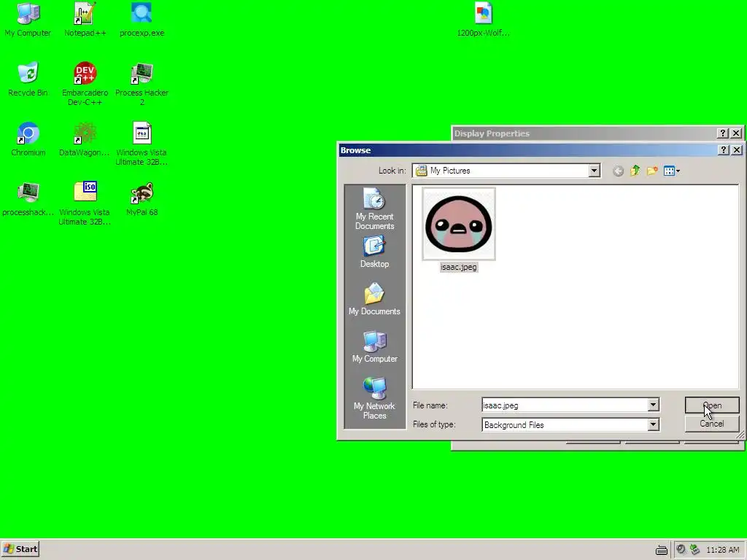Expand the File name dropdown arrow

pos(653,405)
